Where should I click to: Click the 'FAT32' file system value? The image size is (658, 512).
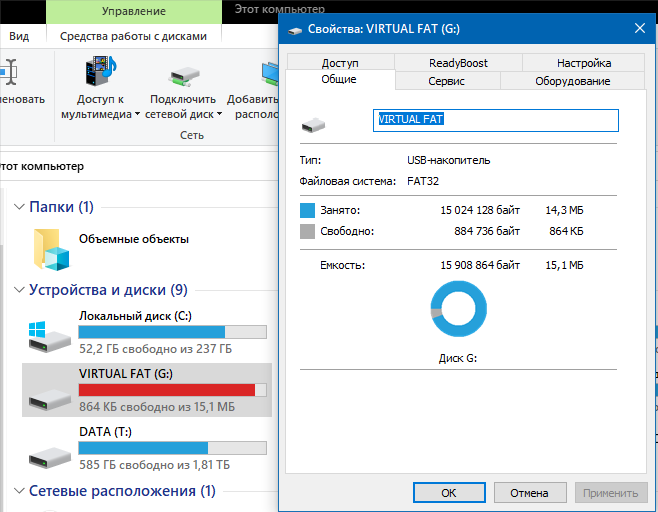tap(423, 181)
